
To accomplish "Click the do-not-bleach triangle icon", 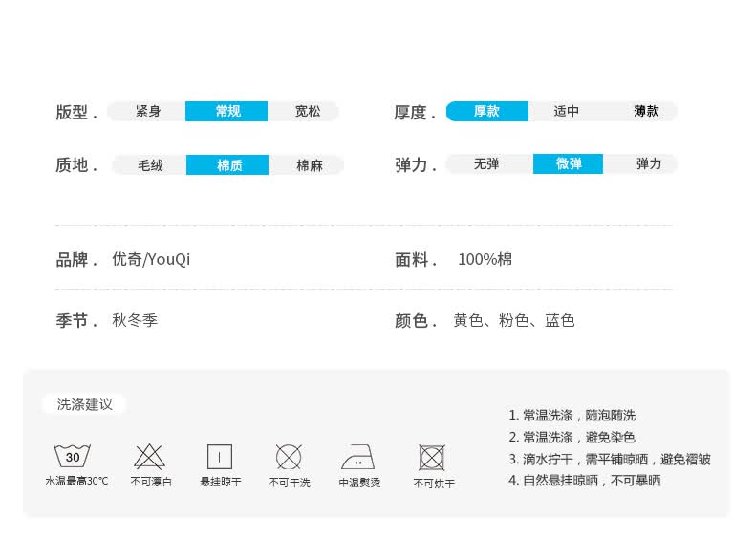I will tap(149, 457).
